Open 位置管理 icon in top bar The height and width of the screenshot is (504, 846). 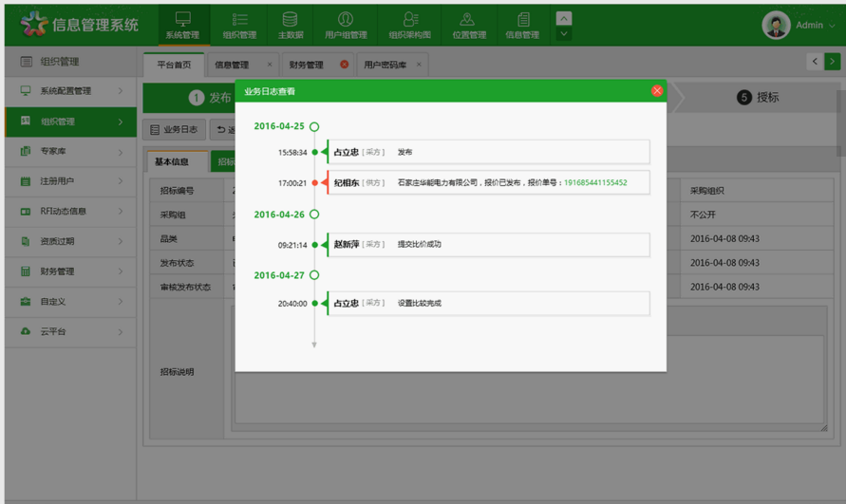467,19
